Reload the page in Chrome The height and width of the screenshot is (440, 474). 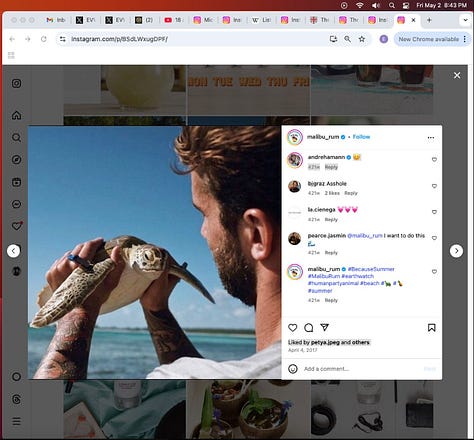[44, 39]
